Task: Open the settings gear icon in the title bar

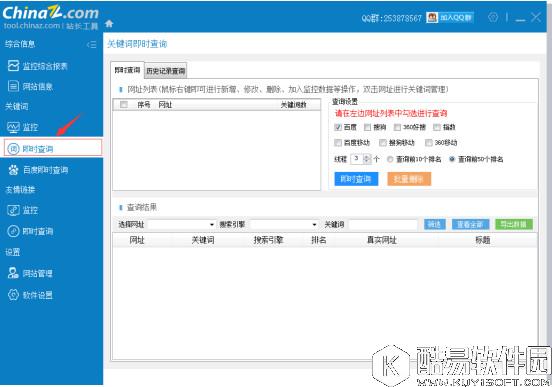Action: [x=493, y=17]
